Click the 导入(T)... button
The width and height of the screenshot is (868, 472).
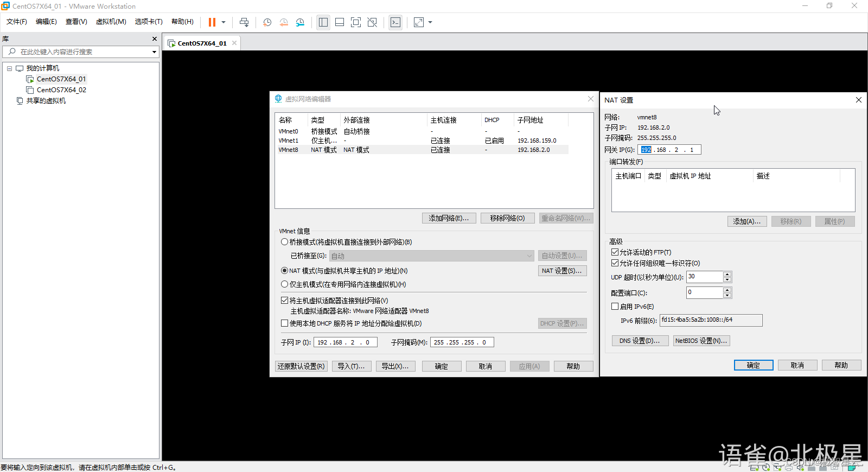[x=352, y=366]
